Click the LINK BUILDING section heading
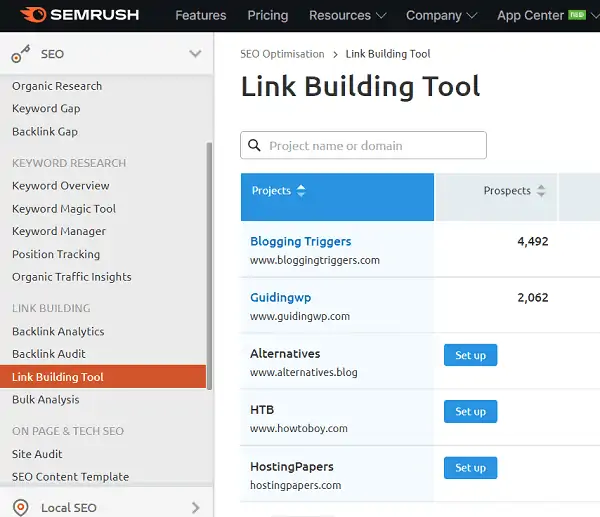The height and width of the screenshot is (517, 600). point(51,308)
